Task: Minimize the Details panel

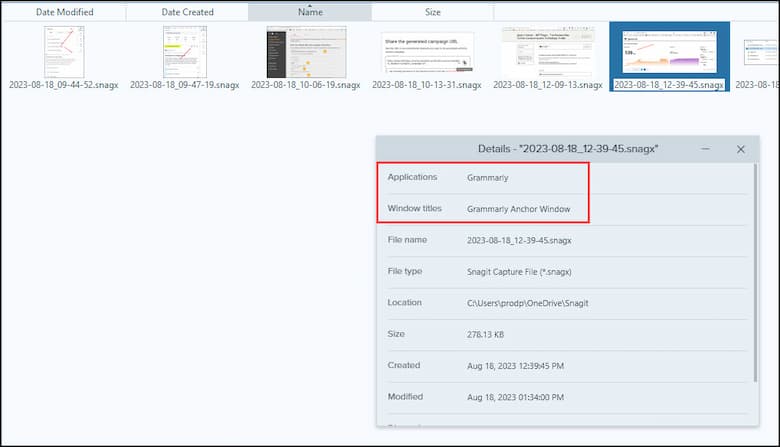Action: (705, 149)
